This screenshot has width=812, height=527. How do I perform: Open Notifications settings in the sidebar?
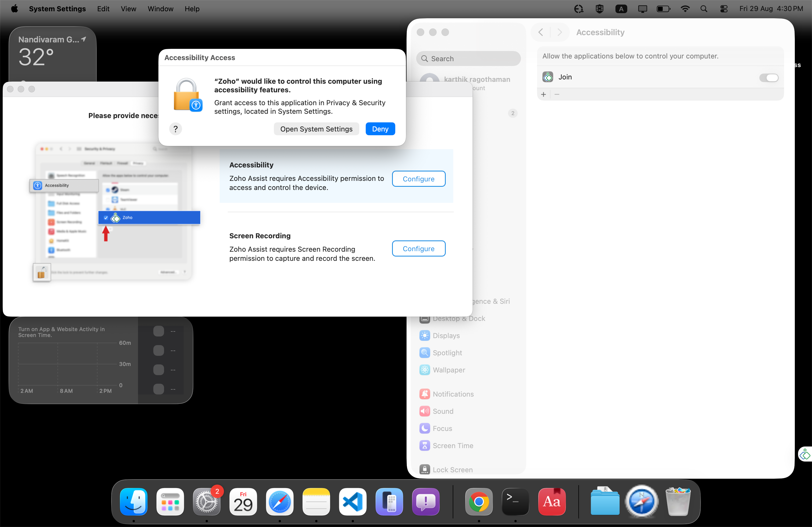[x=453, y=394]
